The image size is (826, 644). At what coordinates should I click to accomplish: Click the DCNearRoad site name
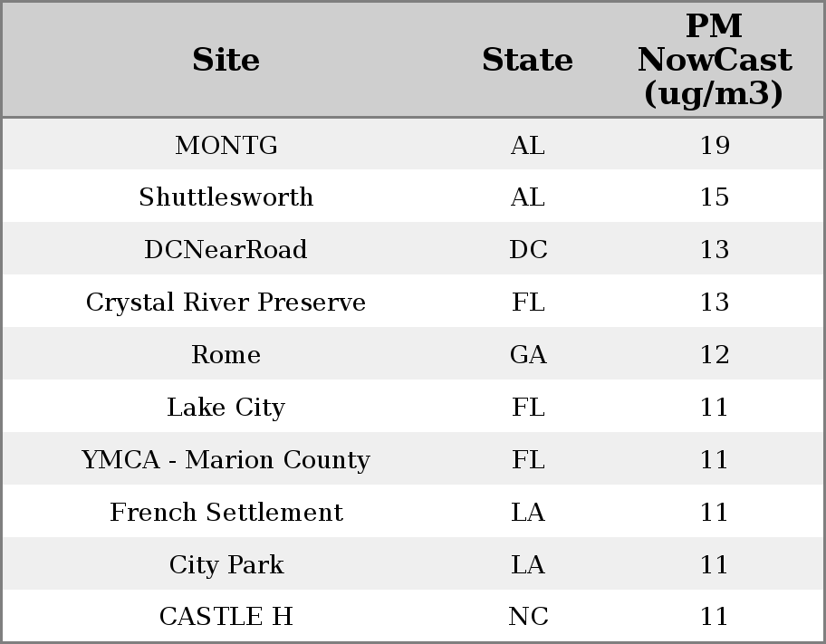(226, 250)
